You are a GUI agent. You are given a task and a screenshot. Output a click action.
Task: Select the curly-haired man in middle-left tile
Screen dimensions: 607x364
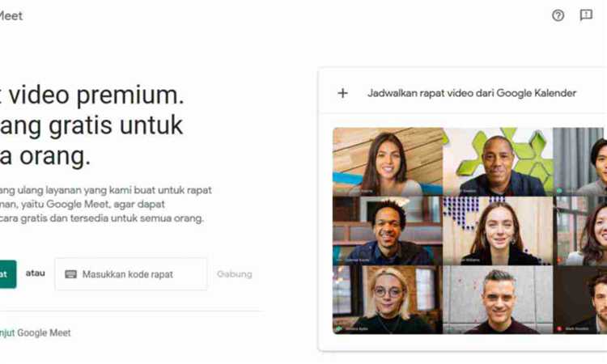[x=388, y=231]
